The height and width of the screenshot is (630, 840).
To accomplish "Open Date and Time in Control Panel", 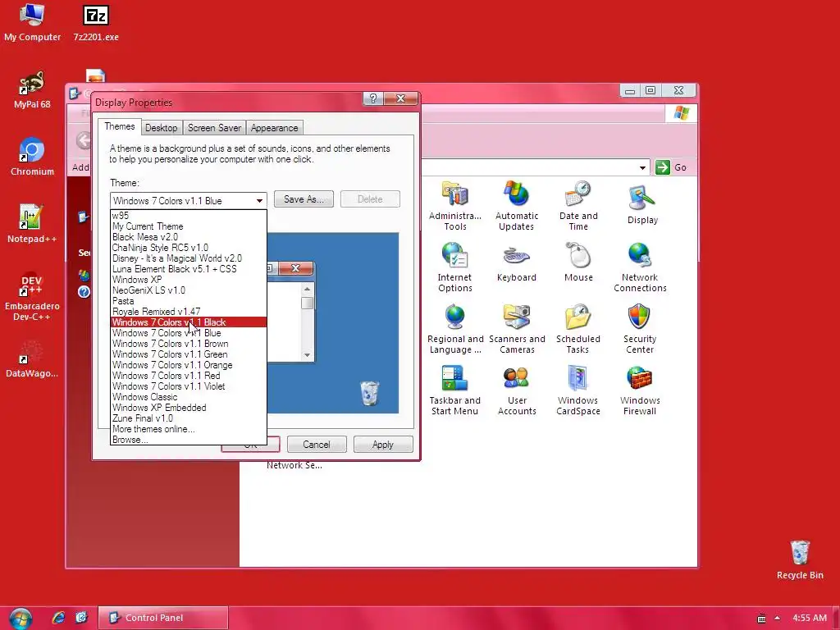I will tap(578, 206).
